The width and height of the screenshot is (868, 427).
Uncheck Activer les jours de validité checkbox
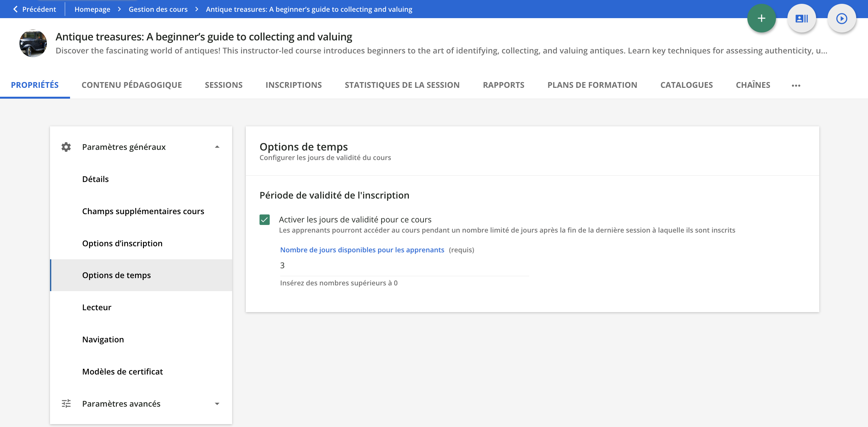tap(265, 220)
